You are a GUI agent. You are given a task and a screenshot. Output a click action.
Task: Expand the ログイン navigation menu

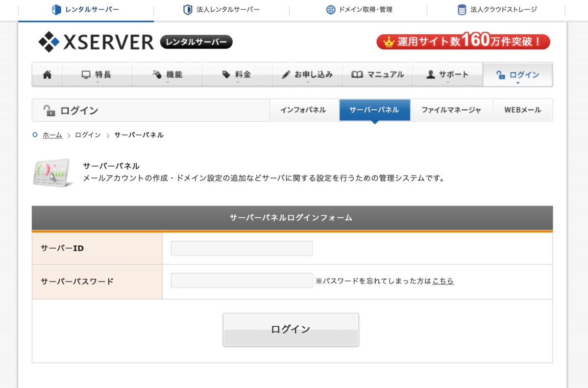tap(517, 75)
